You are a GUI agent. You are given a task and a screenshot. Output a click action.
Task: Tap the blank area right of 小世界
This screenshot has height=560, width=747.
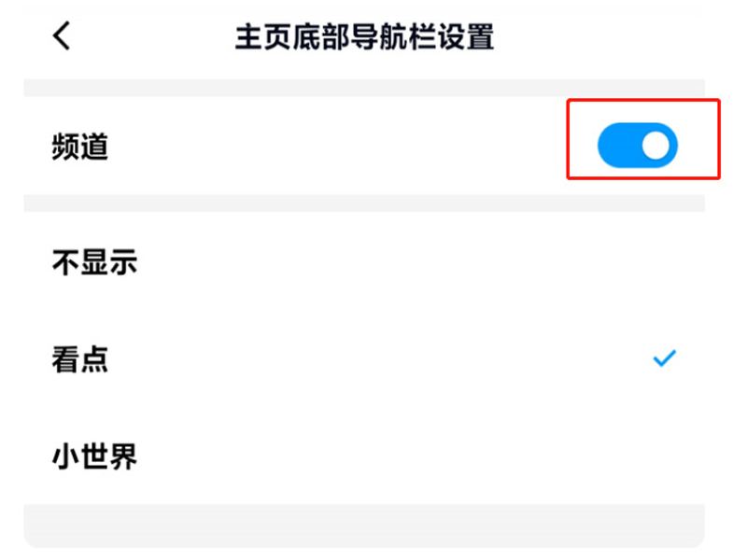coord(419,456)
